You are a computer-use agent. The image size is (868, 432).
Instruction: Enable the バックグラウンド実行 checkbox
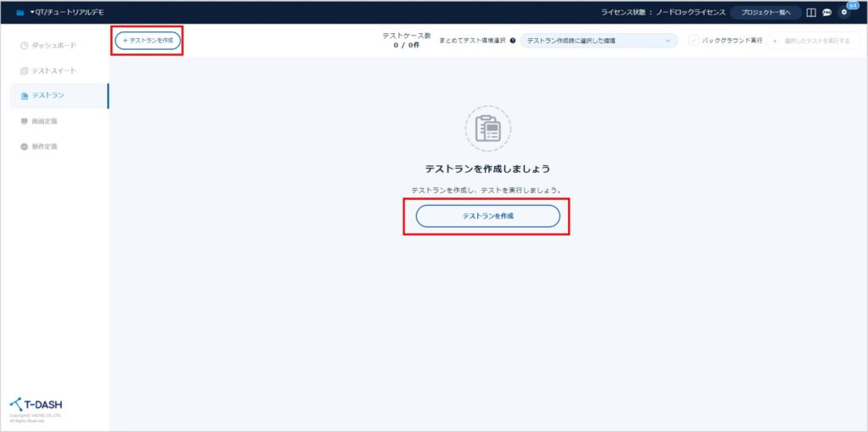(694, 41)
